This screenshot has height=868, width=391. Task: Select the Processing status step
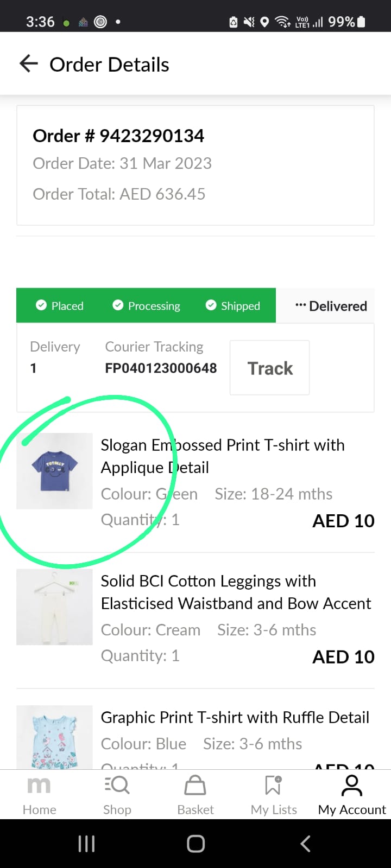click(146, 306)
